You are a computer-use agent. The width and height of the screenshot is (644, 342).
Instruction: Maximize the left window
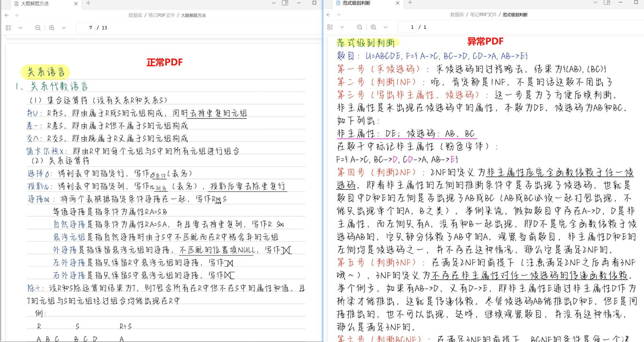(x=314, y=3)
